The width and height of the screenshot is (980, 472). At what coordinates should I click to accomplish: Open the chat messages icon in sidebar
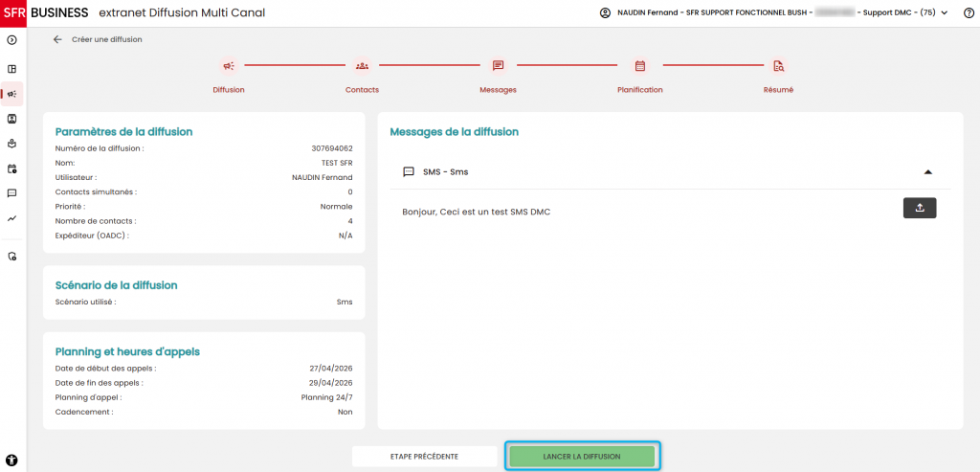tap(11, 193)
